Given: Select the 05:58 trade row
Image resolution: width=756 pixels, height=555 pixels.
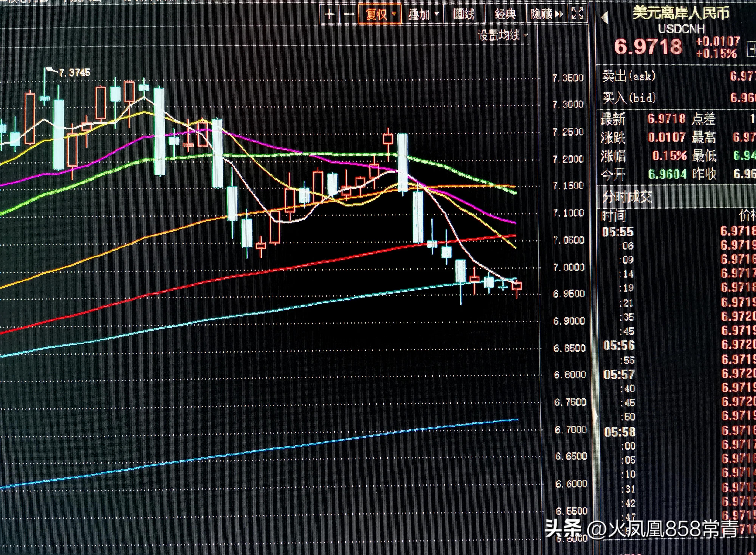Looking at the screenshot, I should pos(620,432).
